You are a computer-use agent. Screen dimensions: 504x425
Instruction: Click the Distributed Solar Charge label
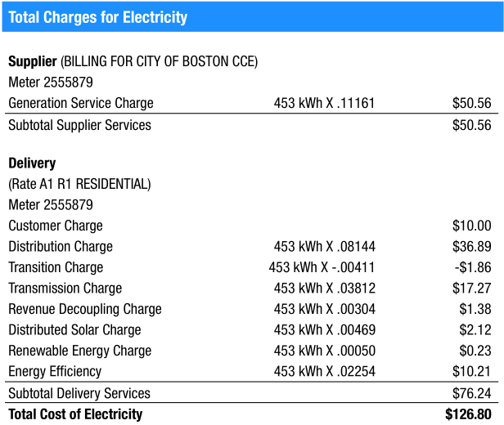(x=74, y=330)
